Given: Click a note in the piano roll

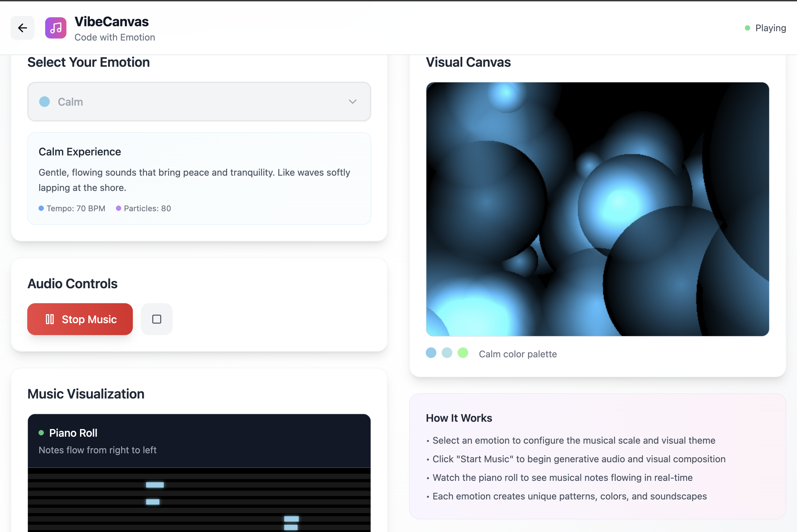Looking at the screenshot, I should click(155, 485).
